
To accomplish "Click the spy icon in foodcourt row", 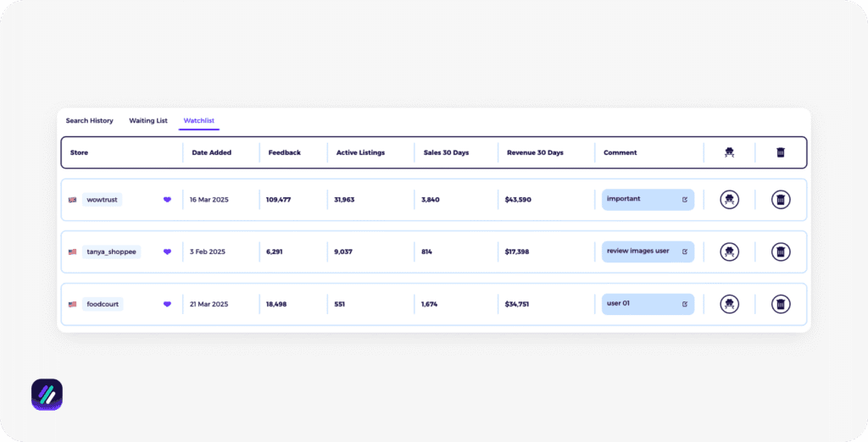I will [729, 304].
